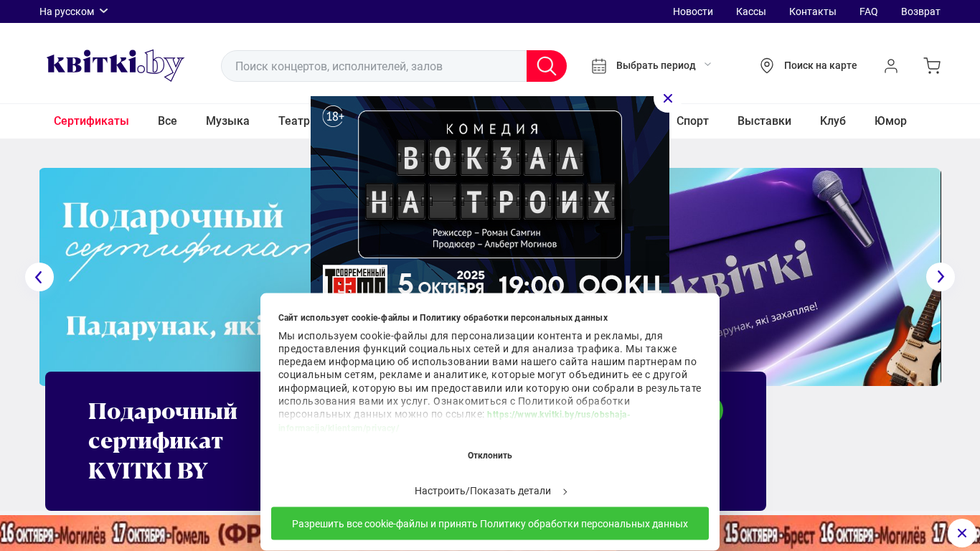Viewport: 980px width, 551px height.
Task: Open the Контакты link
Action: (813, 11)
